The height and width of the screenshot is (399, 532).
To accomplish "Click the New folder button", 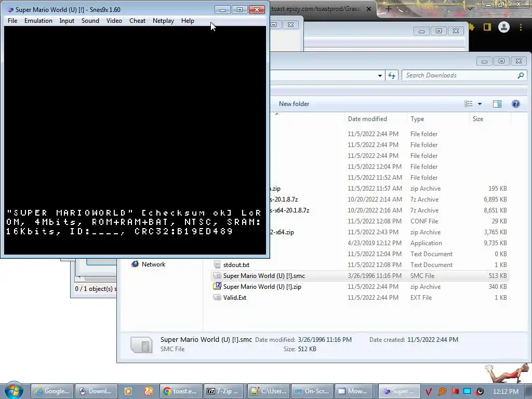I will 294,104.
